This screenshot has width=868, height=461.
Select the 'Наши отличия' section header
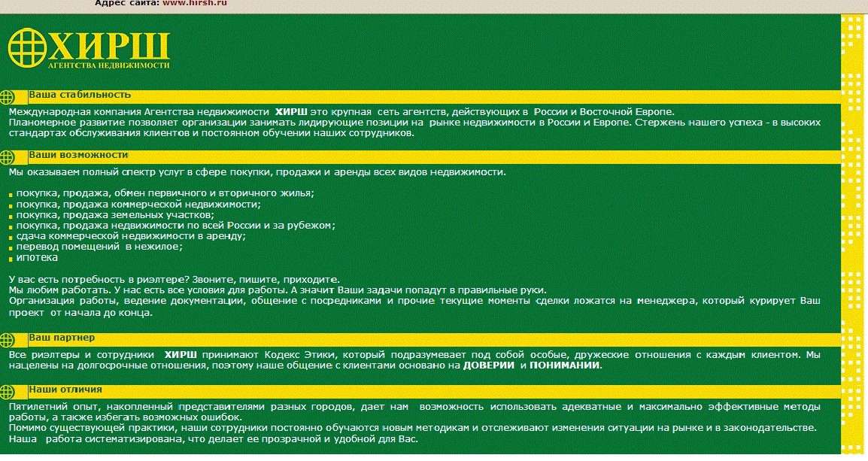[x=65, y=390]
